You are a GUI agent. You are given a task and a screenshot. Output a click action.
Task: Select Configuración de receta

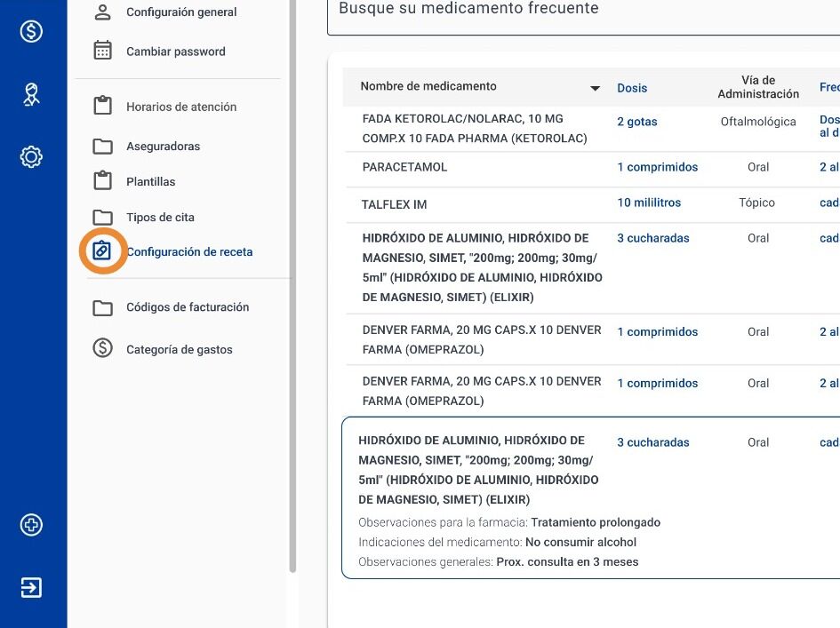pos(189,251)
